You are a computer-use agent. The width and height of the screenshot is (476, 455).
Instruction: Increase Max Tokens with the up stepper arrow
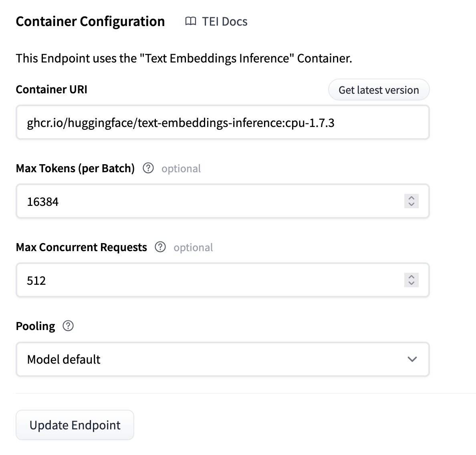pos(411,198)
